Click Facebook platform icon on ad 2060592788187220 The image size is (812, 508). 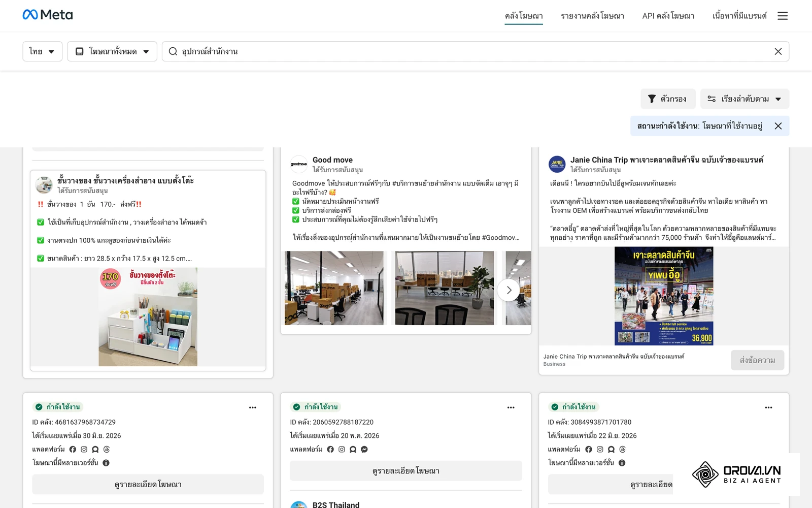coord(330,450)
